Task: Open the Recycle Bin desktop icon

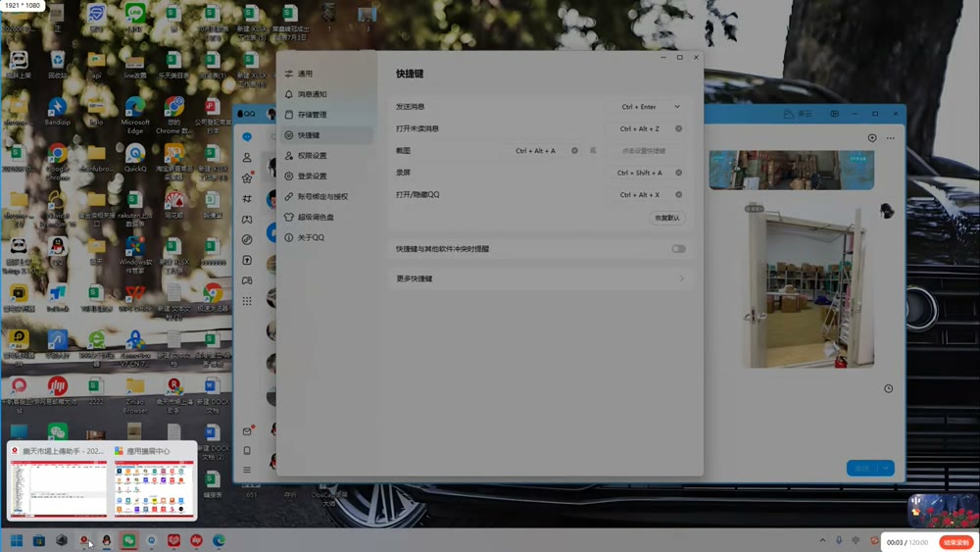Action: coord(58,65)
